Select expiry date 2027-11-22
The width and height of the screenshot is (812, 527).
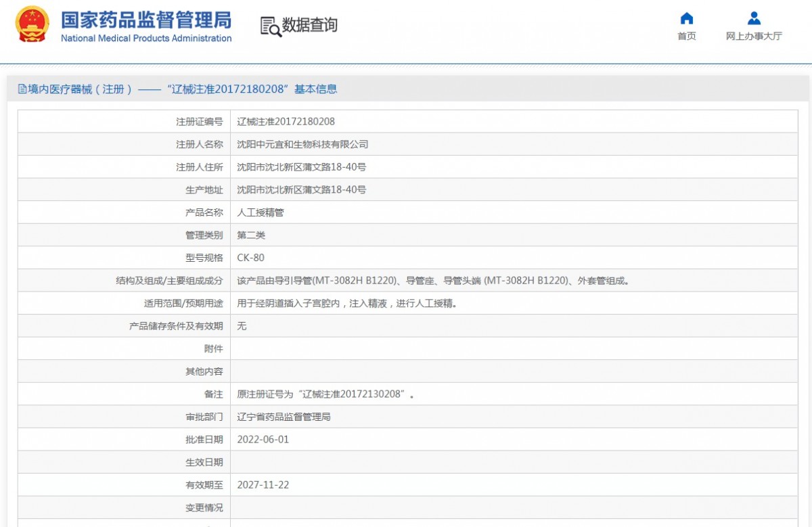click(263, 485)
